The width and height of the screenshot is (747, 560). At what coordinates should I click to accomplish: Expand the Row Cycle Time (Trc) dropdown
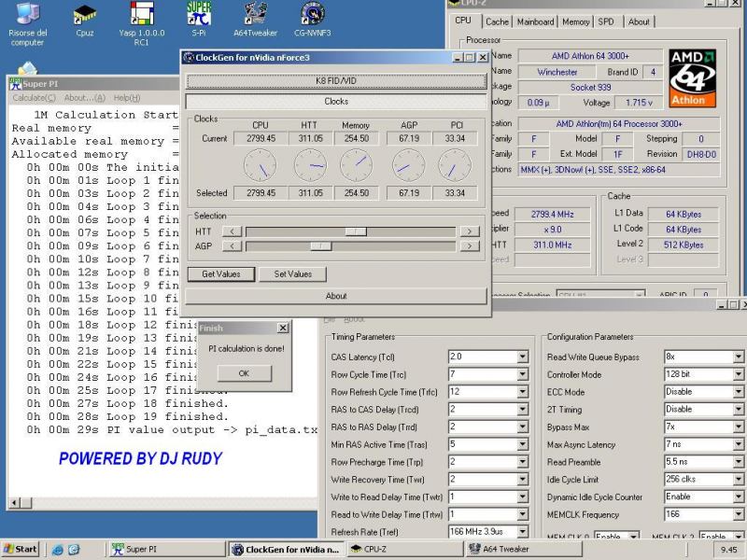[523, 374]
